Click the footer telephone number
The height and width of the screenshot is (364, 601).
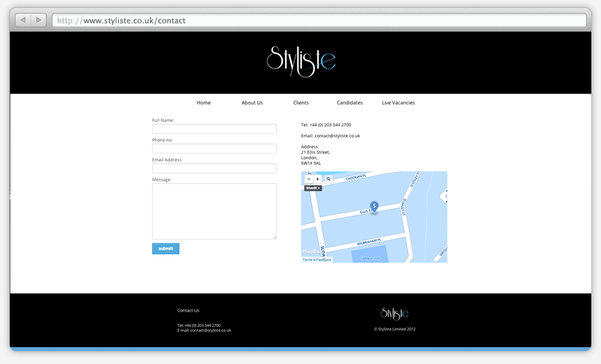(x=199, y=325)
